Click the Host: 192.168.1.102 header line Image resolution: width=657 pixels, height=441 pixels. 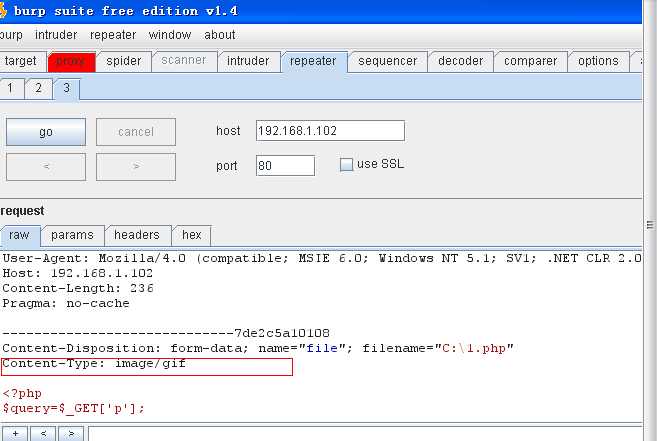[78, 273]
